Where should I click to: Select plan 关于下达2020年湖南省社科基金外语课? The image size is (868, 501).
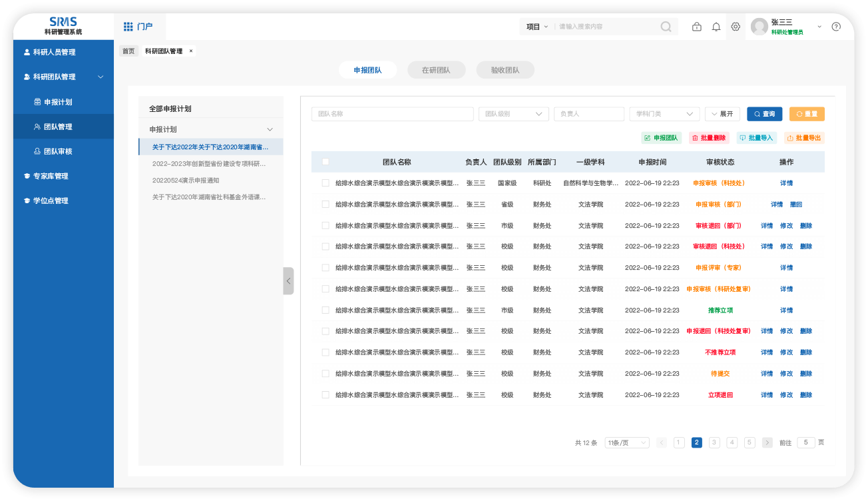(208, 197)
